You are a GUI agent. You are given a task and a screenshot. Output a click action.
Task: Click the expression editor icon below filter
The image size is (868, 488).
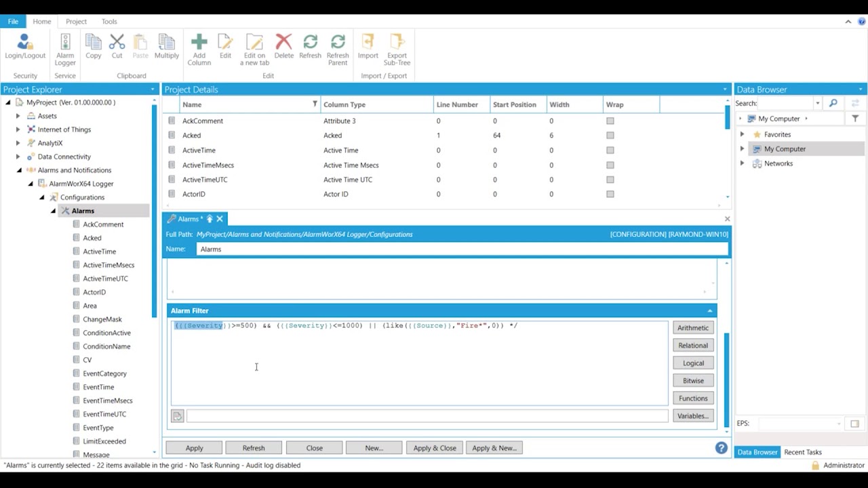tap(177, 416)
